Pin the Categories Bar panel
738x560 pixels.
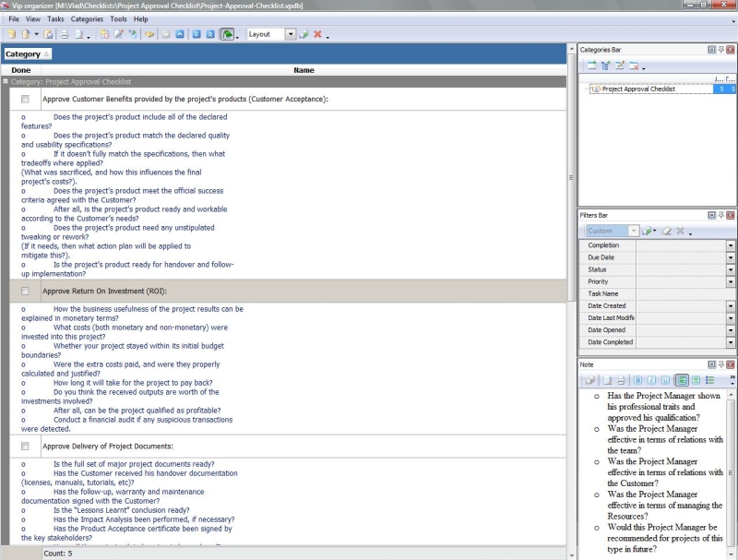[x=720, y=49]
